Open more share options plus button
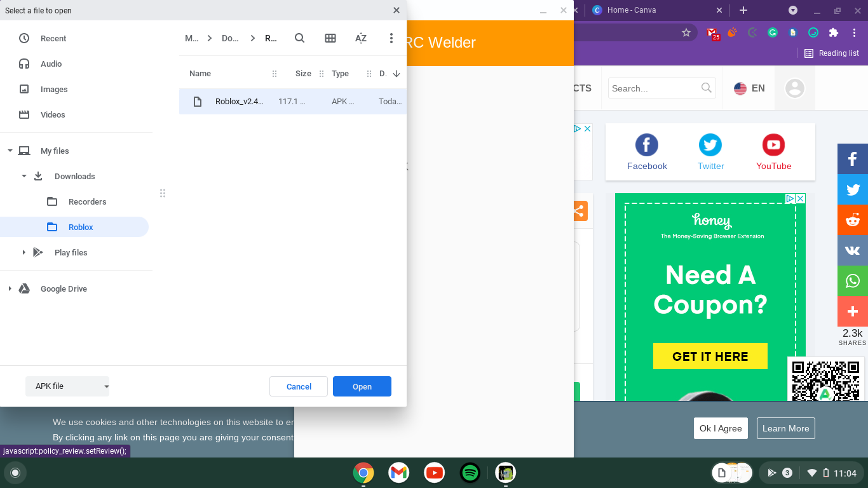Screen dimensions: 868x488 pos(853,311)
